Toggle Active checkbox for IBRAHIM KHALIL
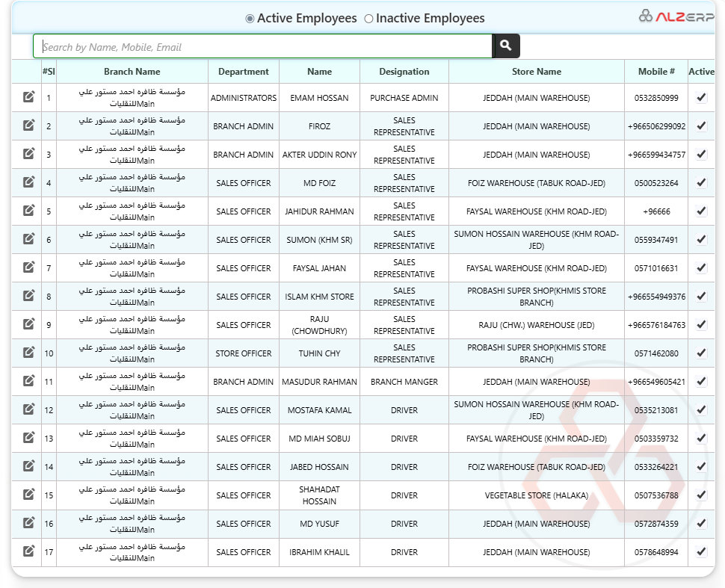Image resolution: width=725 pixels, height=588 pixels. (701, 551)
